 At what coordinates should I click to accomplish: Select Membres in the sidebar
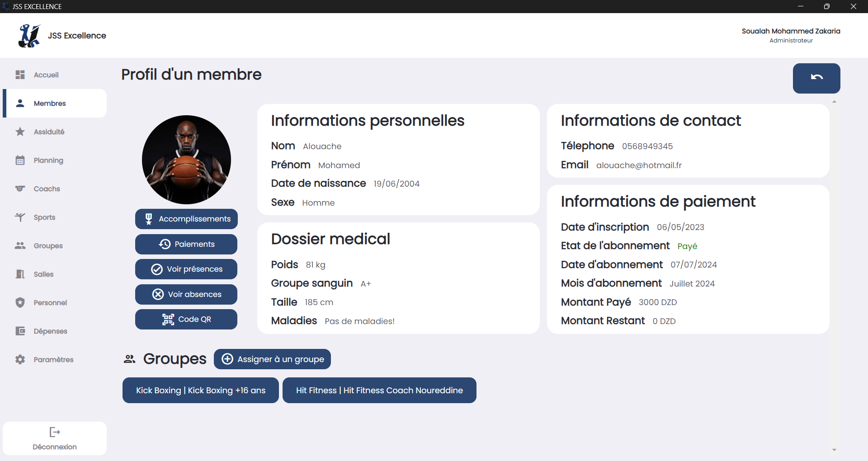point(49,103)
